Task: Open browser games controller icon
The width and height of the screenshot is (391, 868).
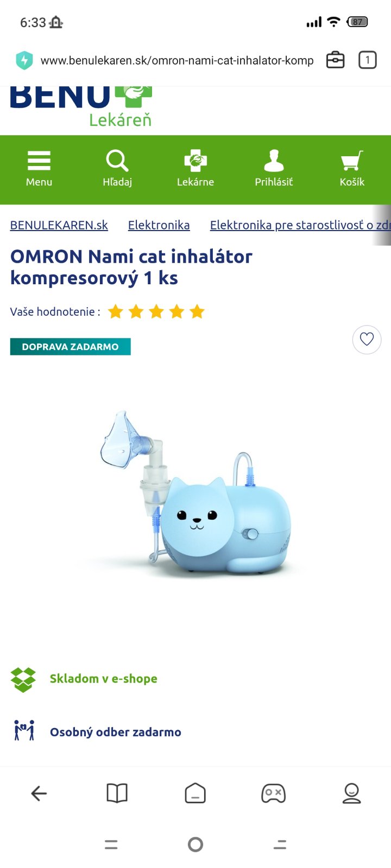Action: pyautogui.click(x=274, y=794)
